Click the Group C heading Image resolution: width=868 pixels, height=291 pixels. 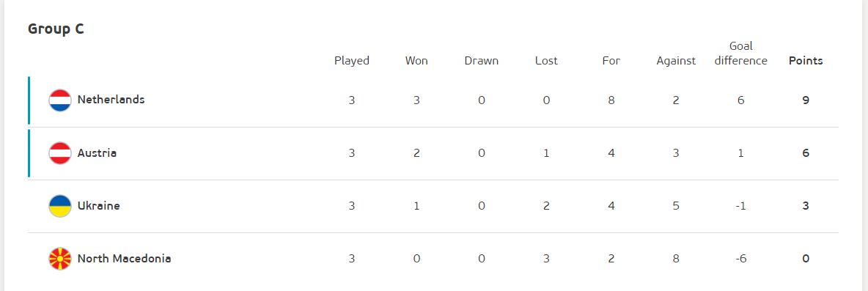56,29
